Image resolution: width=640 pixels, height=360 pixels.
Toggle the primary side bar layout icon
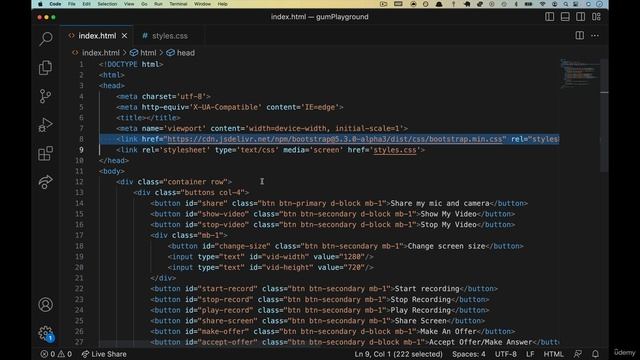549,17
